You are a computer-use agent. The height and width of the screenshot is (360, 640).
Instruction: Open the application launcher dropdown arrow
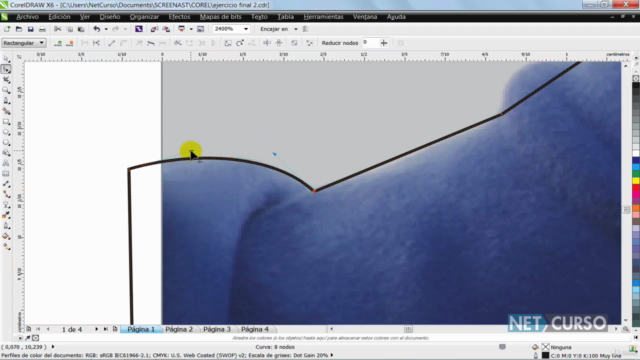pyautogui.click(x=191, y=29)
